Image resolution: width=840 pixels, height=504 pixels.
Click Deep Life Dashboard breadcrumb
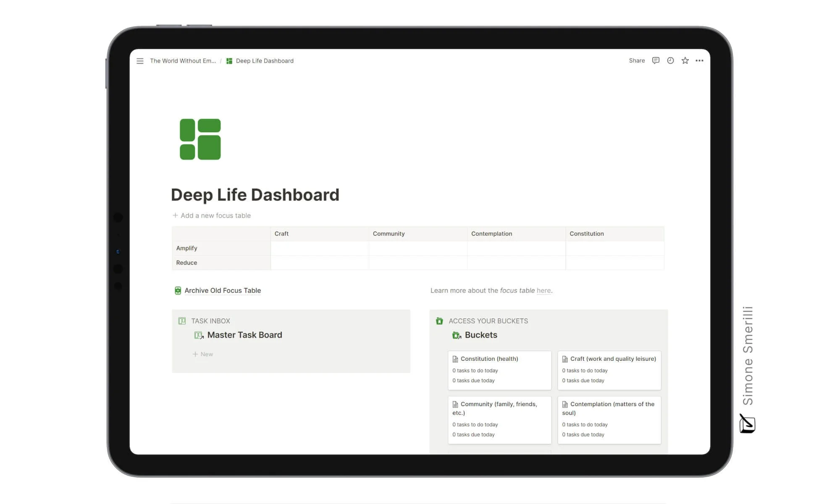tap(265, 61)
